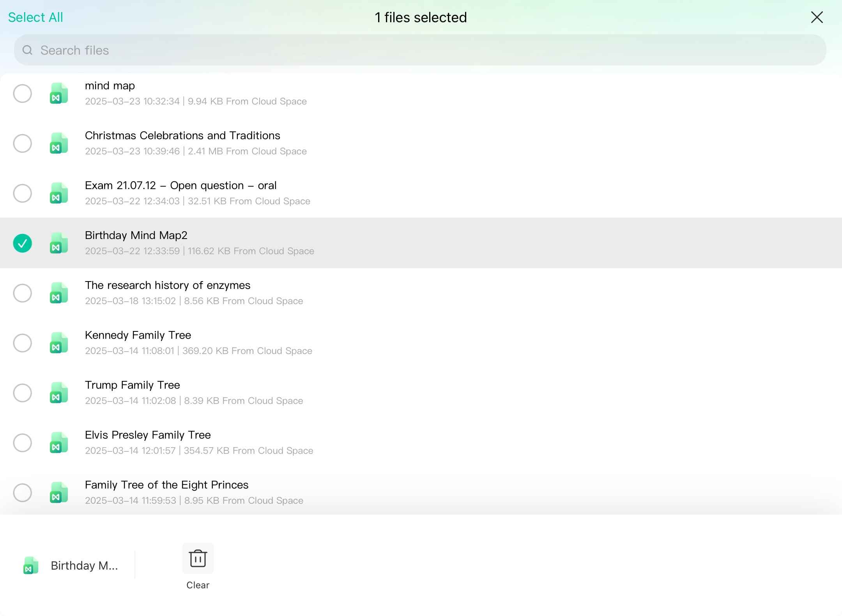Click the search magnifier icon
This screenshot has height=616, width=842.
(x=27, y=50)
